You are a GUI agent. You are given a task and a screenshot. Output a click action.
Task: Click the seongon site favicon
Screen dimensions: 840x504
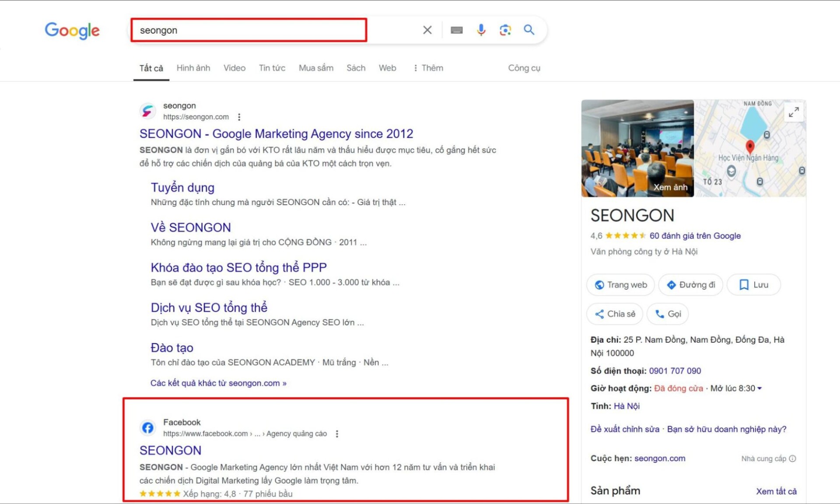coord(148,111)
